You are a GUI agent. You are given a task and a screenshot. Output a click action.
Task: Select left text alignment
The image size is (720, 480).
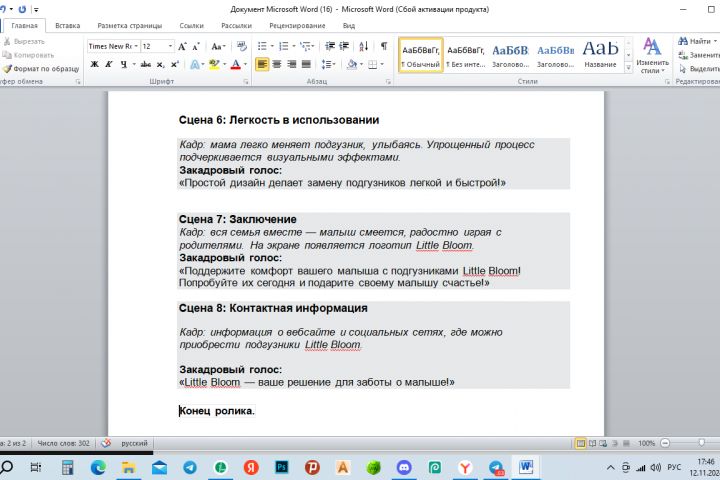point(262,64)
